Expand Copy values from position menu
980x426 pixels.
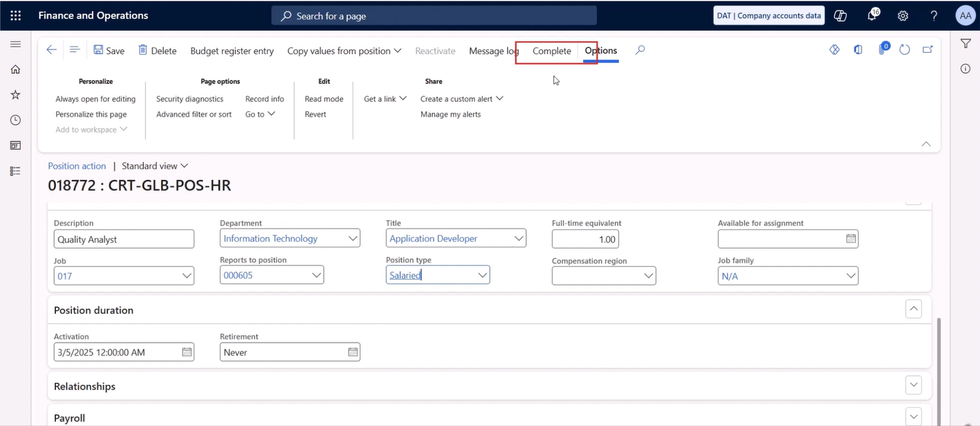pos(344,51)
